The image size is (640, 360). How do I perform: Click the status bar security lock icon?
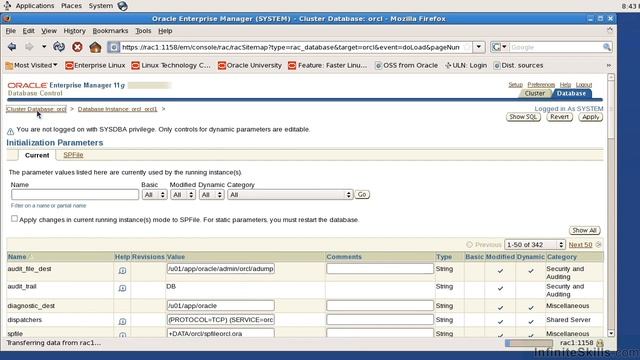pos(600,343)
